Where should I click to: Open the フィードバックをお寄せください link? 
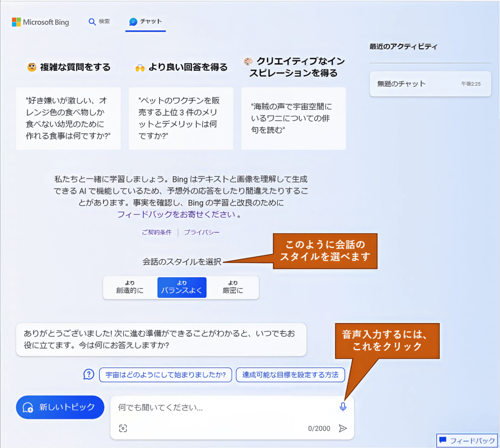click(176, 214)
